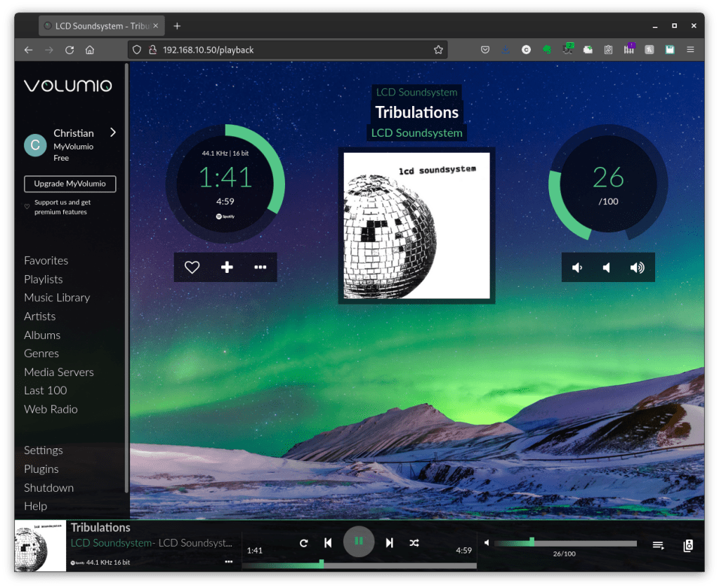Click the disco ball album cover

pos(416,225)
